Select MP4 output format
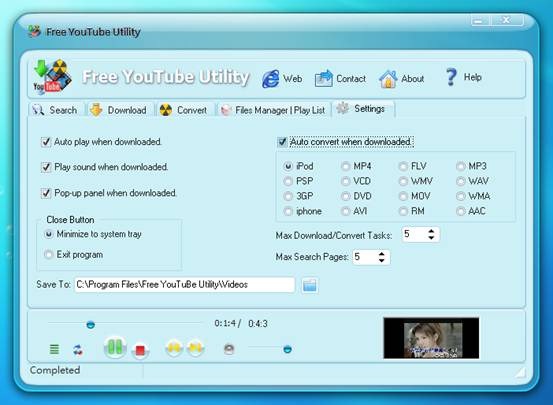Viewport: 553px width, 405px height. click(x=345, y=166)
